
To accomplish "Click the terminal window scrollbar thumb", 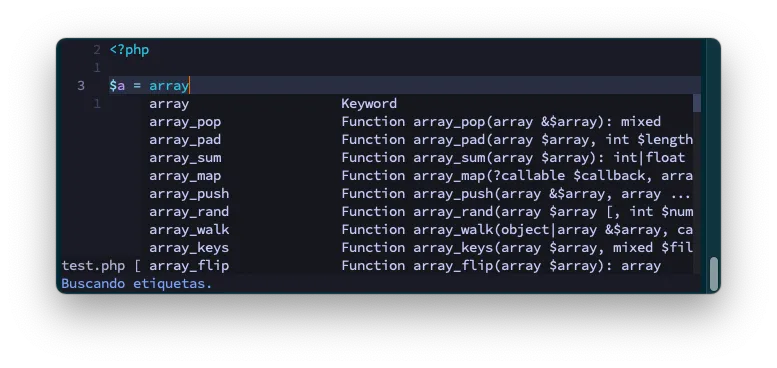I will [714, 274].
